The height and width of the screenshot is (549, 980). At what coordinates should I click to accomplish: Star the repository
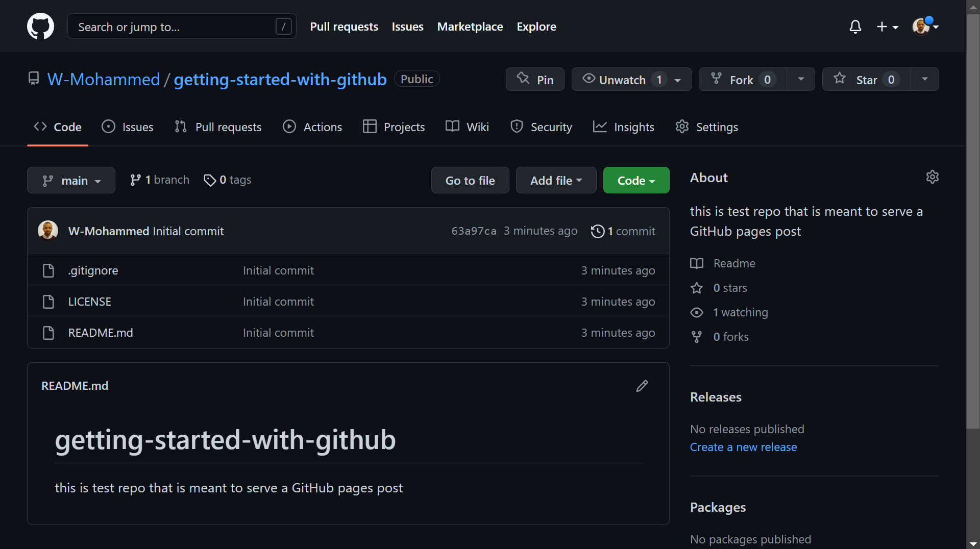pos(866,79)
